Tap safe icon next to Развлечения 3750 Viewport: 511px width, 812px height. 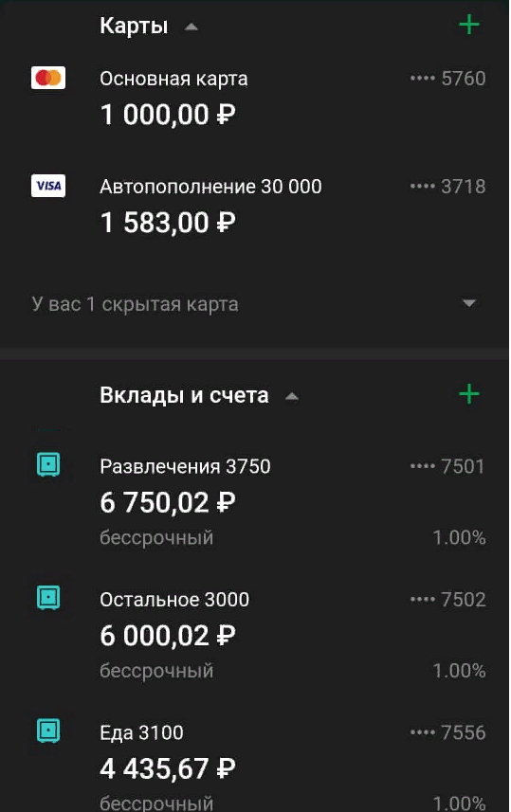pos(48,464)
